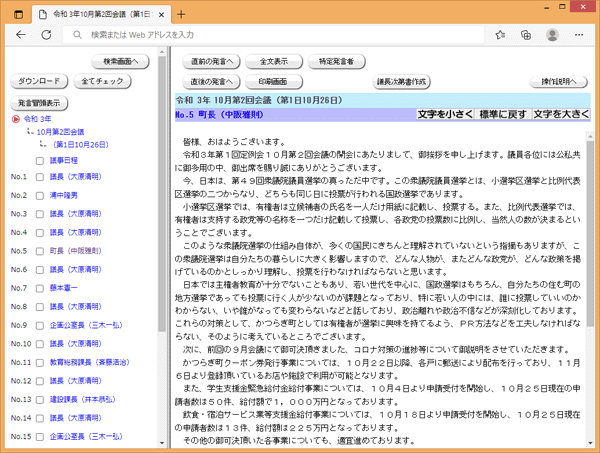Click the 検索画面へ button
The width and height of the screenshot is (600, 453).
pos(120,61)
